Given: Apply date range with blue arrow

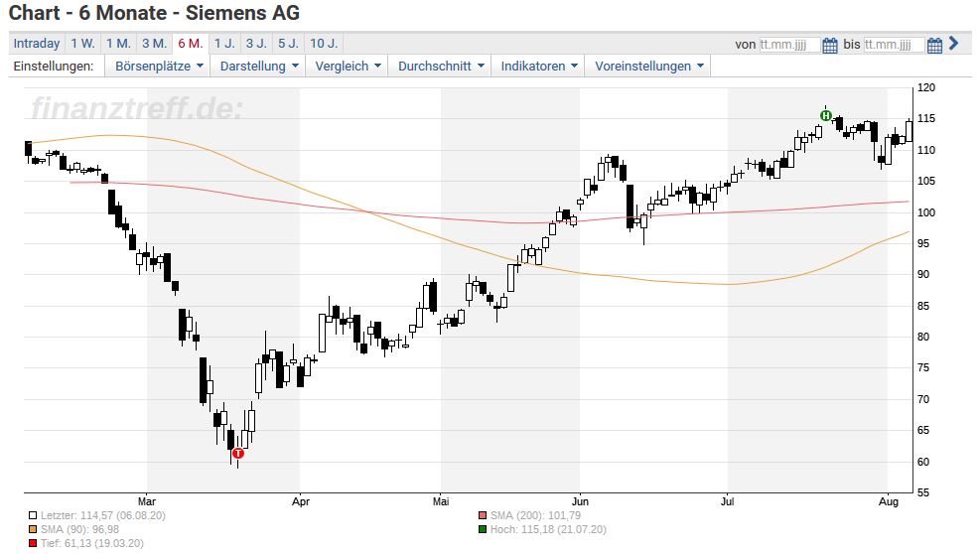Looking at the screenshot, I should point(953,43).
